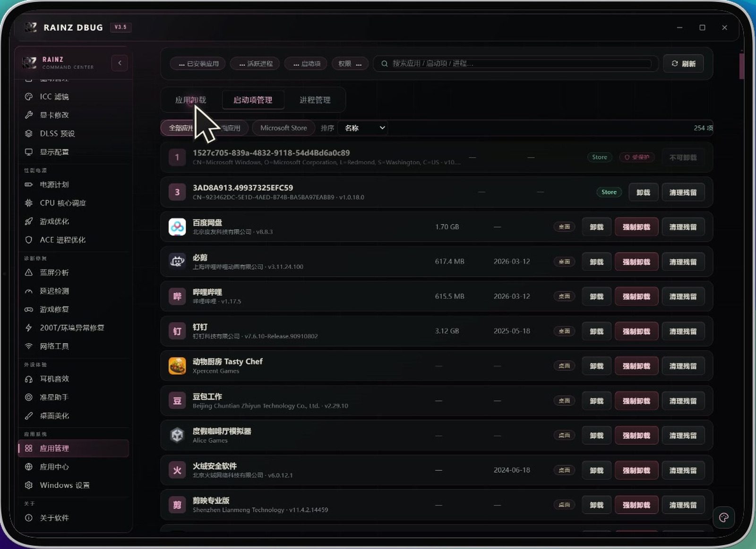Screen dimensions: 756x549
Task: Click the 启动项 stat chip
Action: click(306, 63)
